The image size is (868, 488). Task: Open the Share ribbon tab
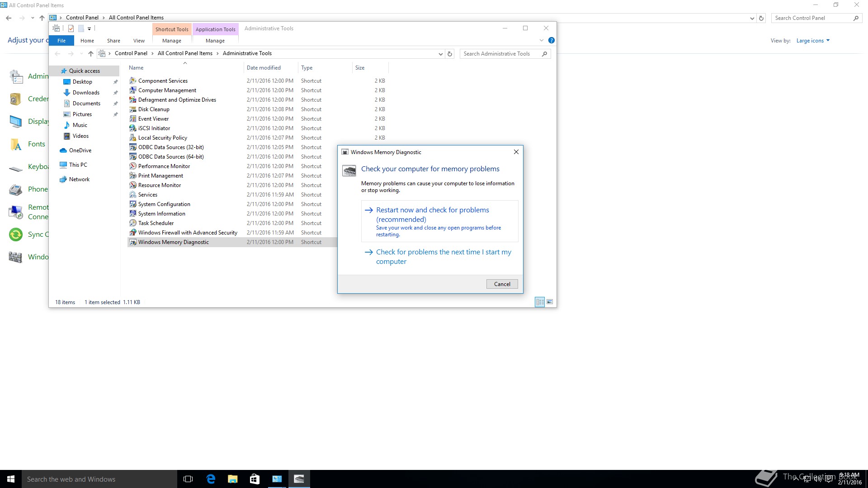pyautogui.click(x=113, y=41)
